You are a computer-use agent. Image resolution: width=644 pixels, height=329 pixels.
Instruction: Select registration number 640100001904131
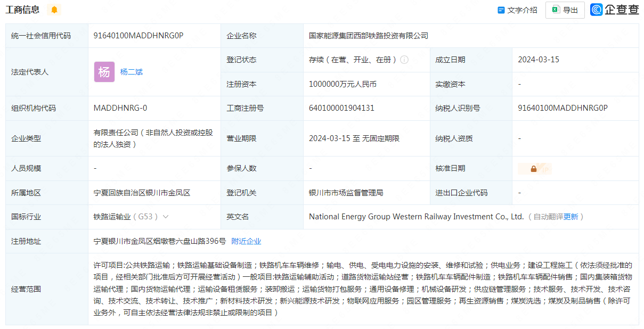click(341, 108)
